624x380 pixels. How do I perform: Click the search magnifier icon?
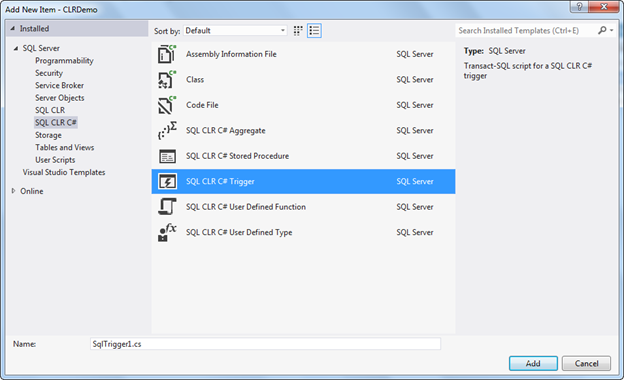pyautogui.click(x=602, y=30)
